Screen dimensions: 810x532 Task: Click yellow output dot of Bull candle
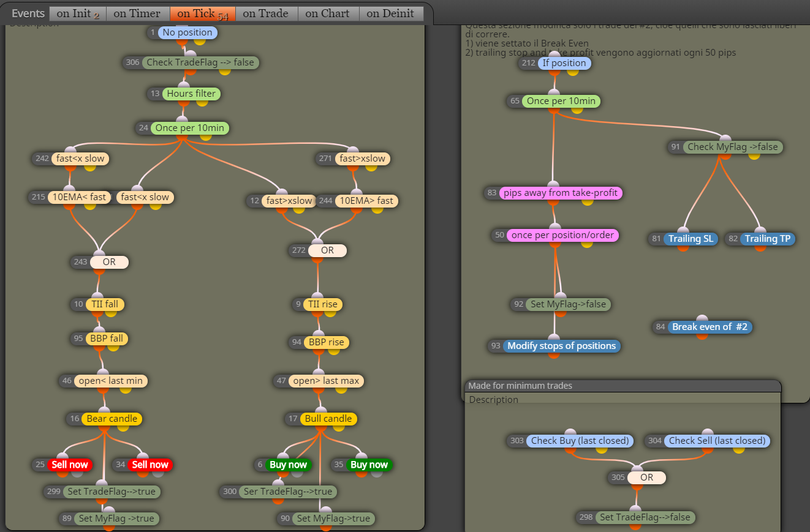pyautogui.click(x=339, y=427)
